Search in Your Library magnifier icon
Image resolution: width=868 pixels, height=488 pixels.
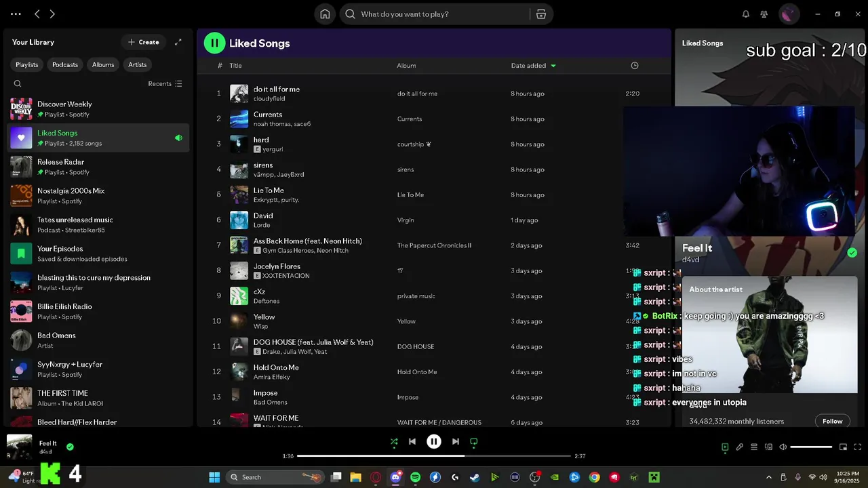click(18, 84)
